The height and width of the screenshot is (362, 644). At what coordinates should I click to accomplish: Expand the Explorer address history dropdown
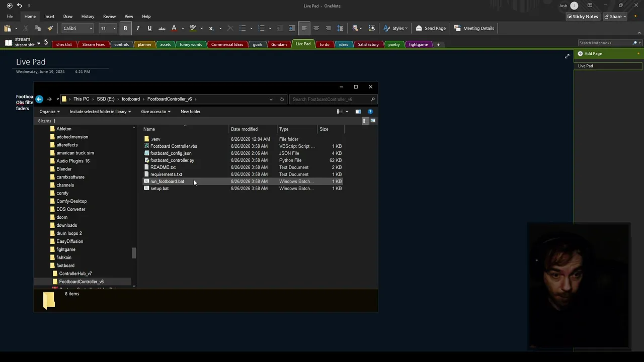coord(271,99)
